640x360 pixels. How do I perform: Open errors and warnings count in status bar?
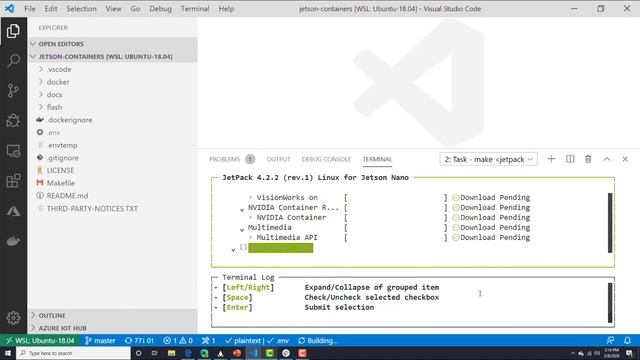click(178, 340)
